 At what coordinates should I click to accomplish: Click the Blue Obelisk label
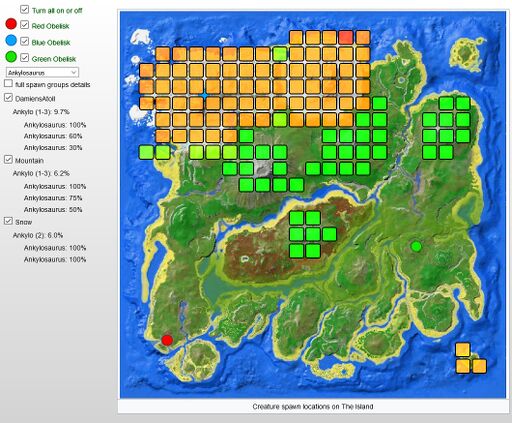[51, 43]
